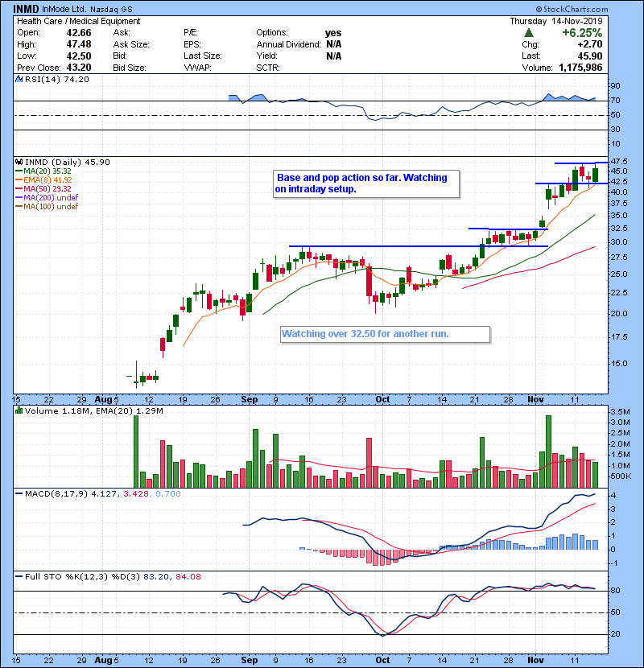Image resolution: width=644 pixels, height=668 pixels.
Task: Click the MACD value 4.127
Action: 104,494
